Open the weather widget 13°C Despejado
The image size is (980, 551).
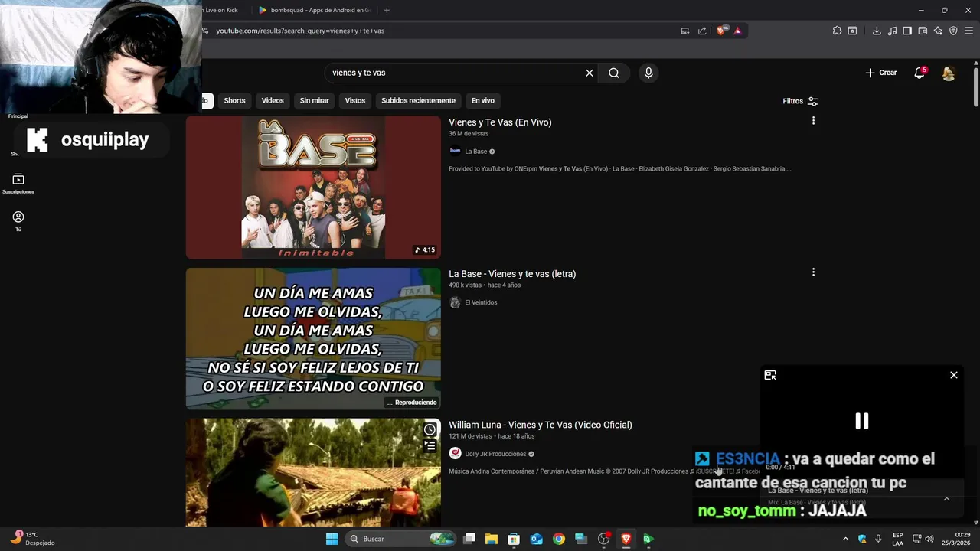tap(32, 539)
